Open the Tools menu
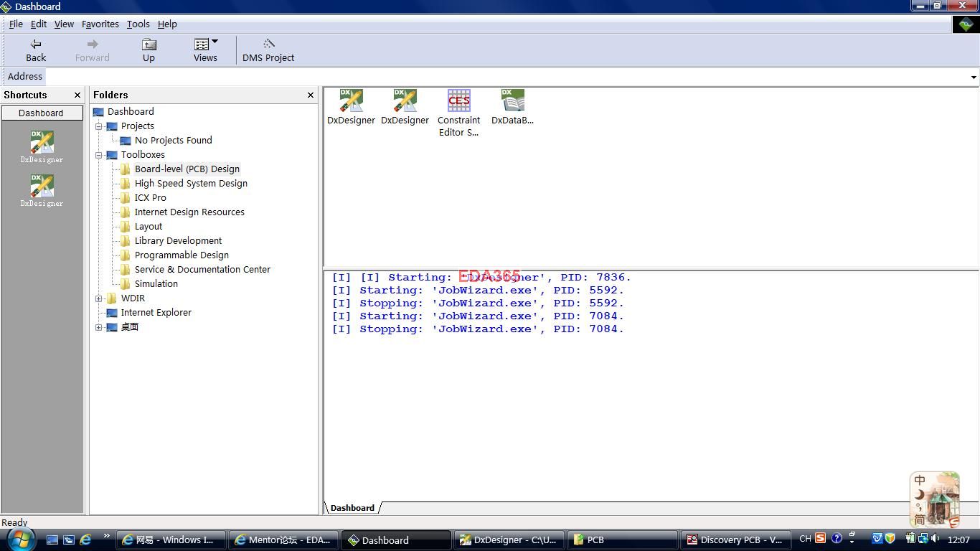980x551 pixels. pyautogui.click(x=138, y=24)
